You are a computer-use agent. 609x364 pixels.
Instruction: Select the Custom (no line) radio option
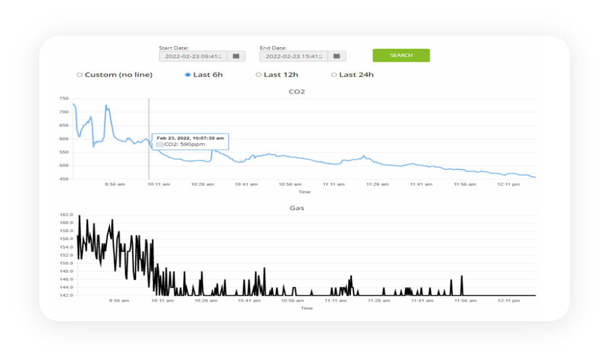pyautogui.click(x=79, y=75)
